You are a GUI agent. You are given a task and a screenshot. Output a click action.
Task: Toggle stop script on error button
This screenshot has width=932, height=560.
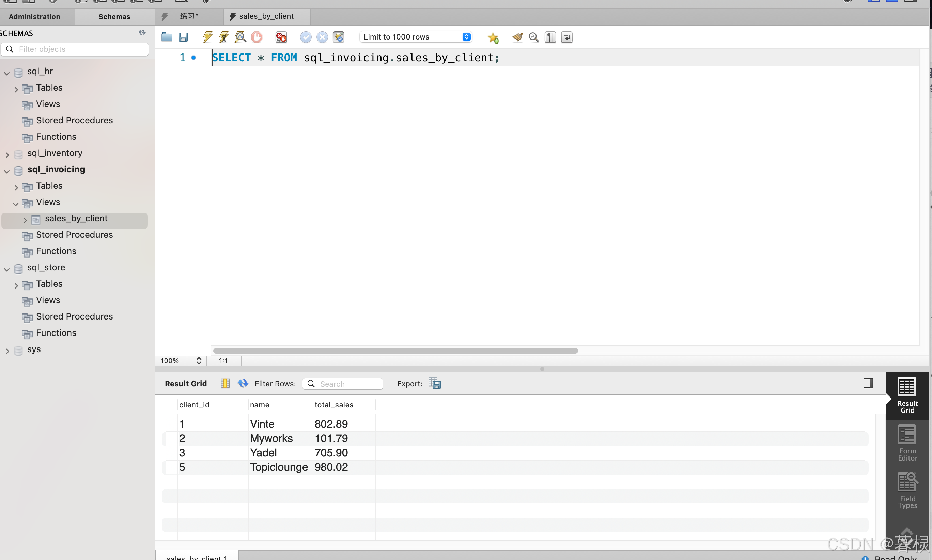281,37
